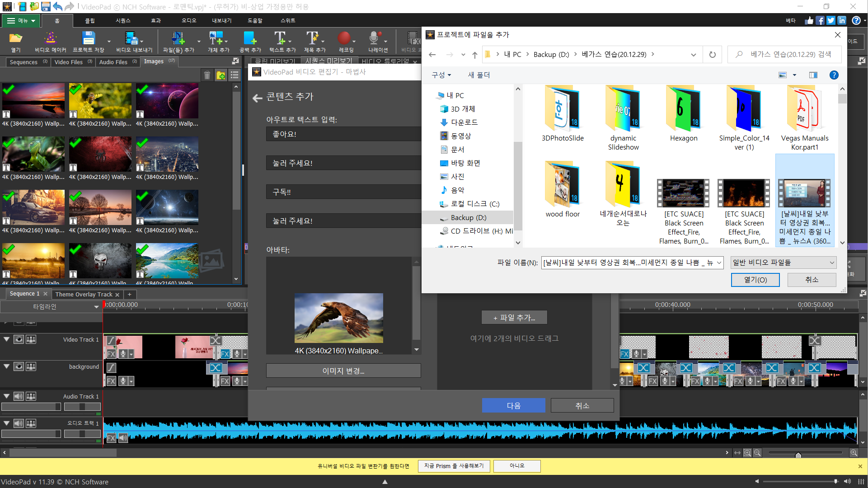Click the file dialog help icon

coord(834,75)
